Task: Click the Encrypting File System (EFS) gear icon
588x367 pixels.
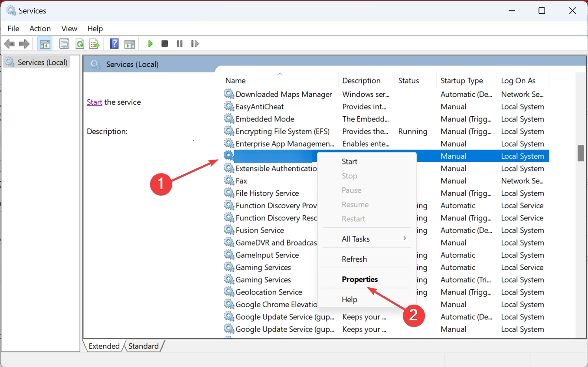Action: pos(229,131)
